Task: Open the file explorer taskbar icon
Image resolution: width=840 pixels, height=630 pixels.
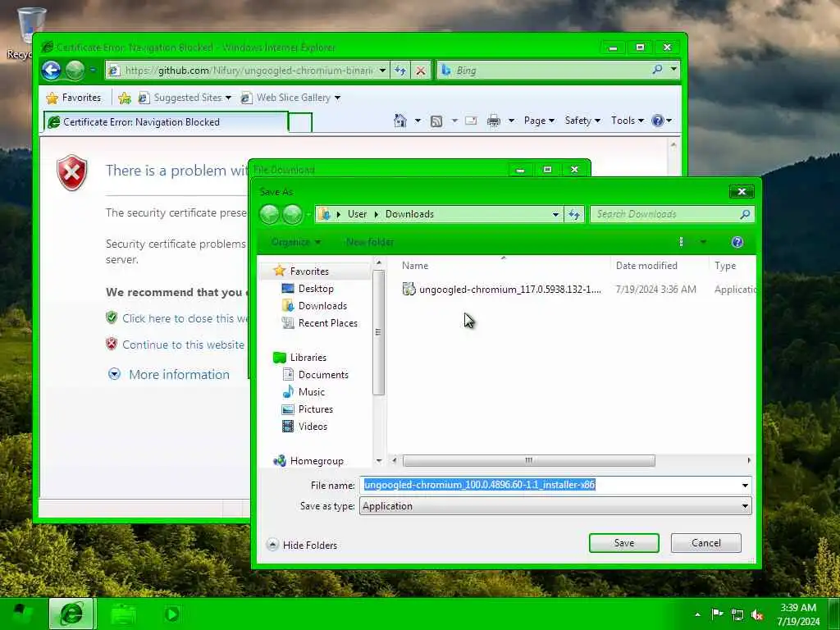Action: (x=123, y=614)
